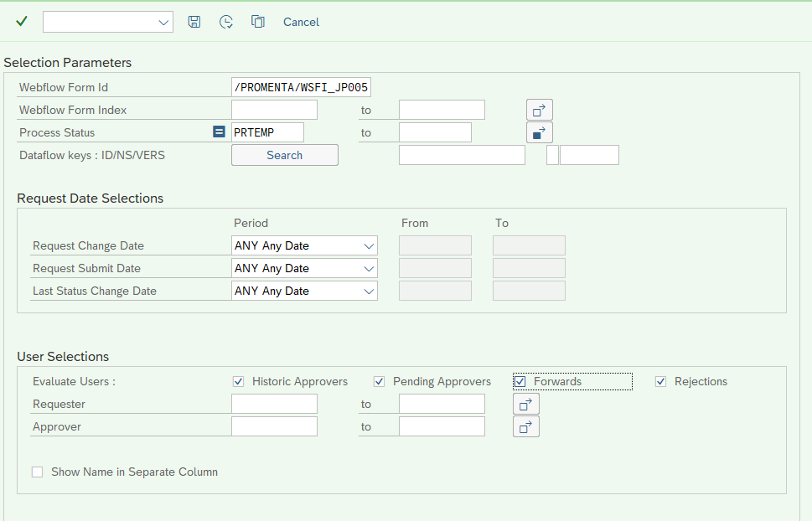
Task: Focus Webflow Form Index from field
Action: coord(275,110)
